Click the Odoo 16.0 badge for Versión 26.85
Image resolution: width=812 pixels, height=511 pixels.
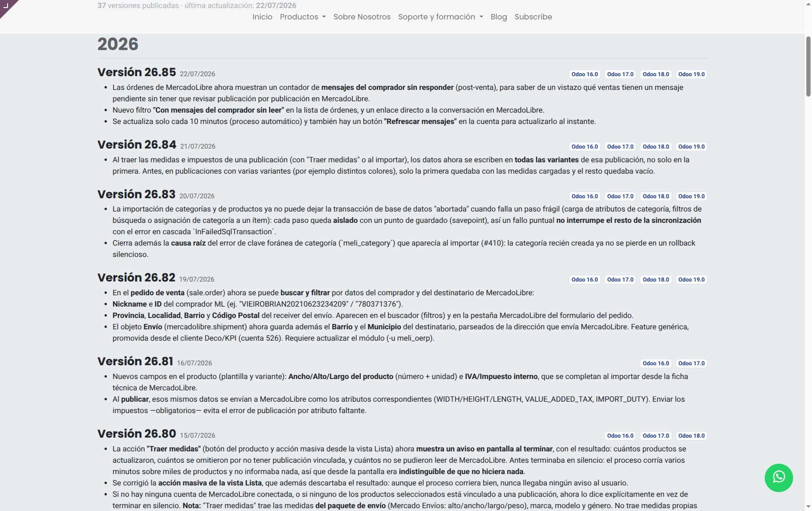(585, 74)
